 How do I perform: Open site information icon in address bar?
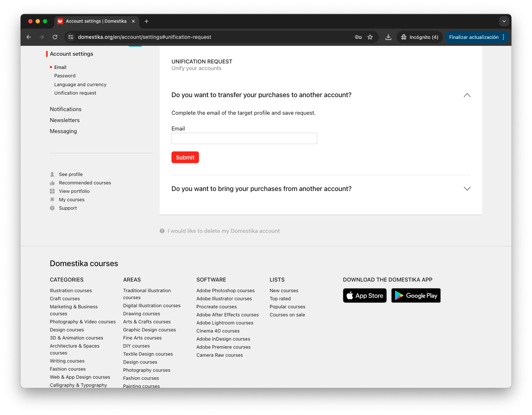click(x=71, y=37)
